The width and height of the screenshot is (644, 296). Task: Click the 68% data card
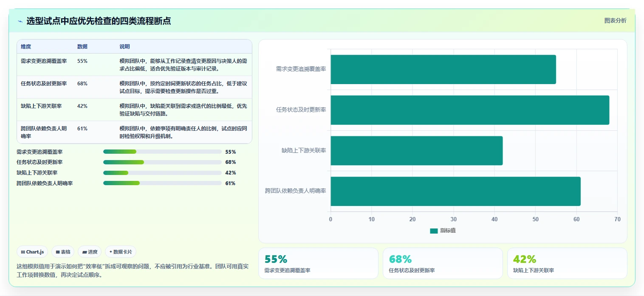443,263
